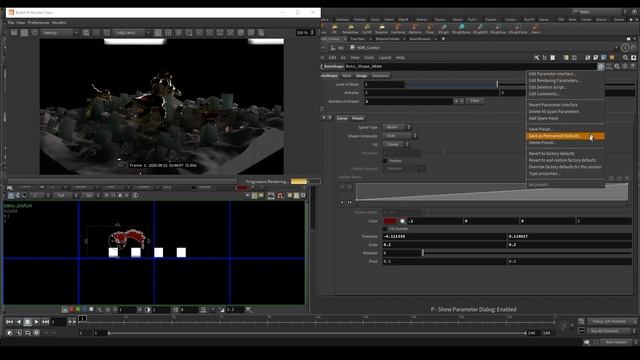Click the parameter gear icon next to node name

[x=601, y=67]
